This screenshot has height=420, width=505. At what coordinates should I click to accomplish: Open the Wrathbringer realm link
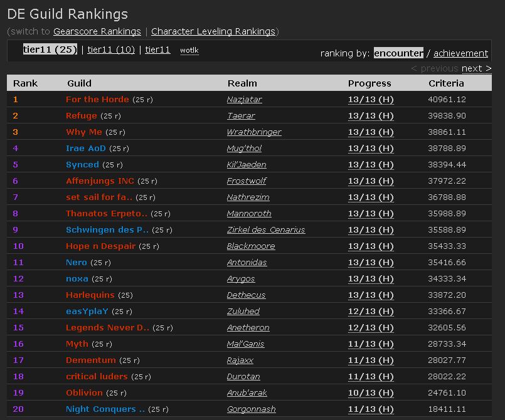(254, 132)
